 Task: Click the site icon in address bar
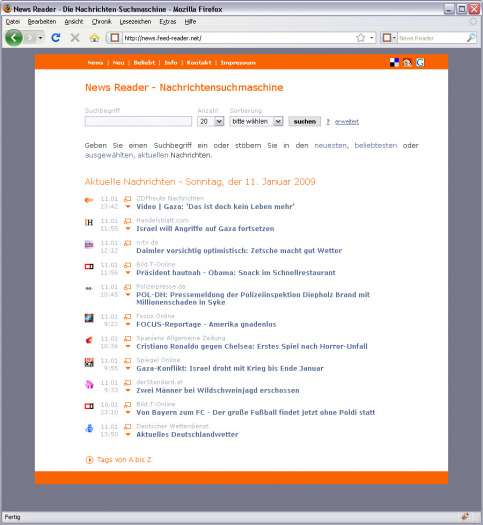pos(114,38)
